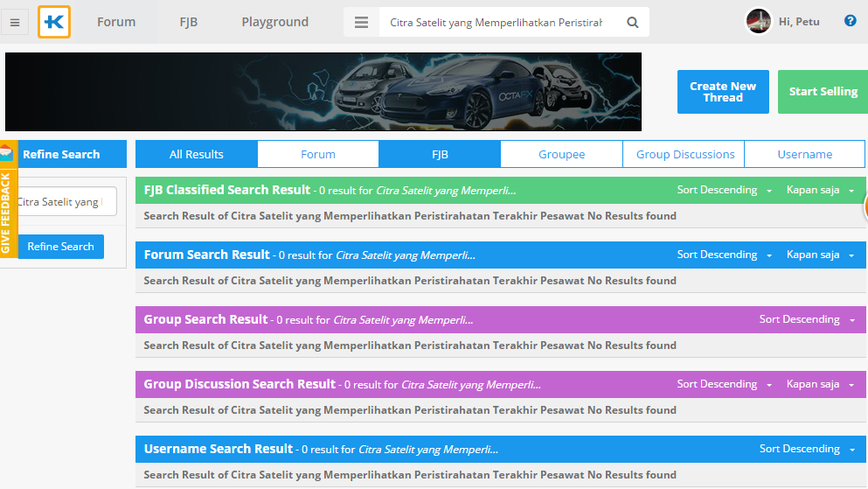Open Sort Descending in Group Discussion results
Screen dimensions: 868x489
coord(724,384)
